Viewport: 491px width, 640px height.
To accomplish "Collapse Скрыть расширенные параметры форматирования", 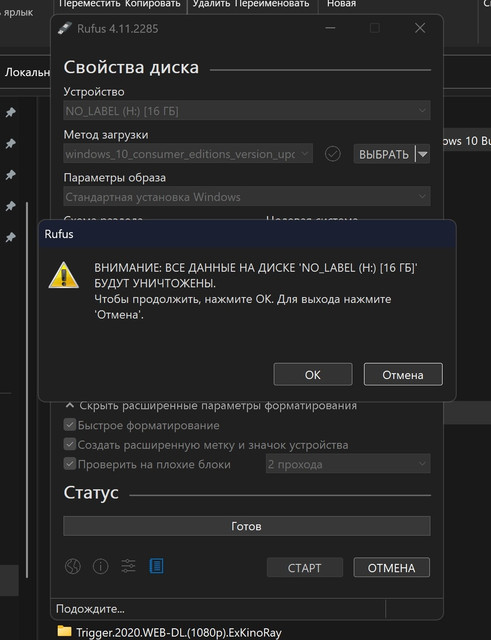I will [211, 406].
